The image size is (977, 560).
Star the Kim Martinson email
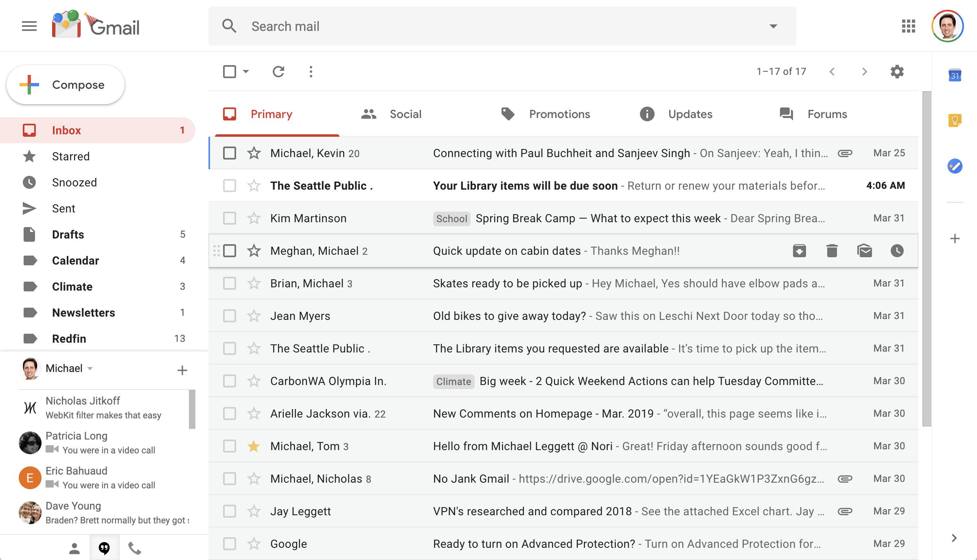254,218
